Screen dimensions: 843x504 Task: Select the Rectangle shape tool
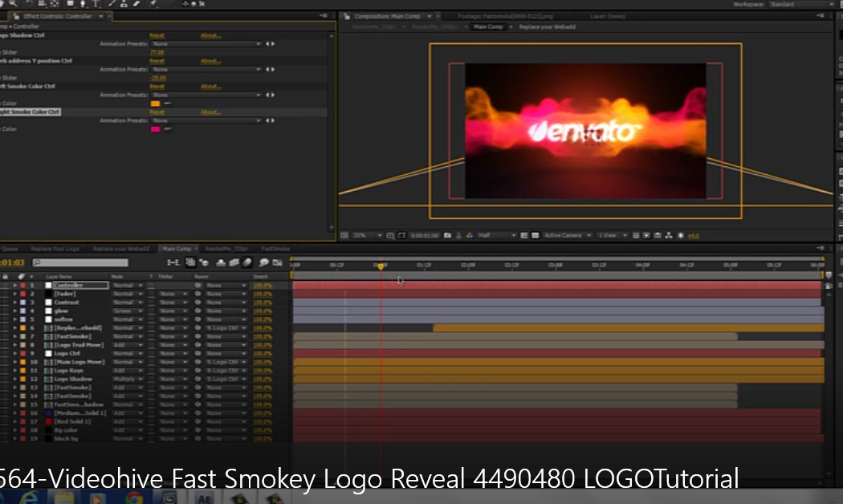coord(70,4)
